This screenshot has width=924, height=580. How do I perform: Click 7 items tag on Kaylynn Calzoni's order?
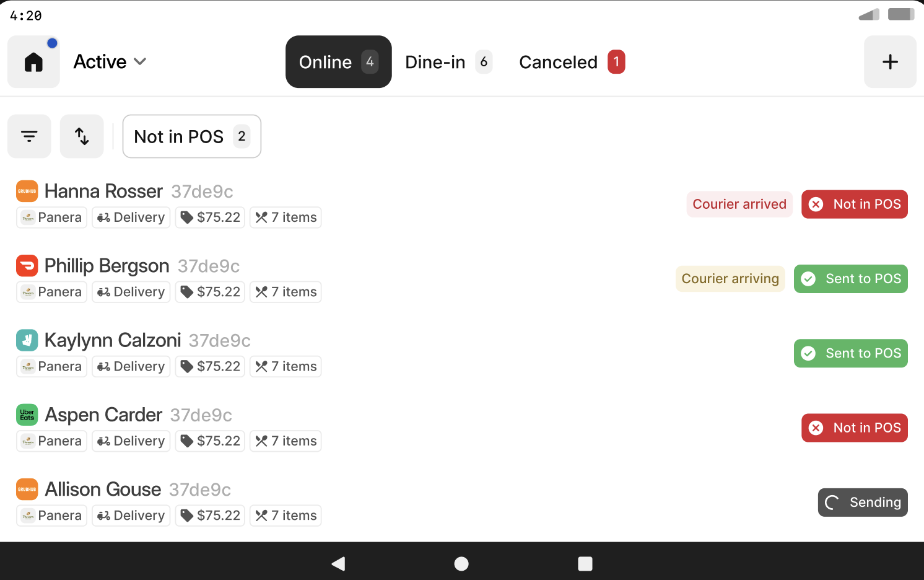(285, 366)
